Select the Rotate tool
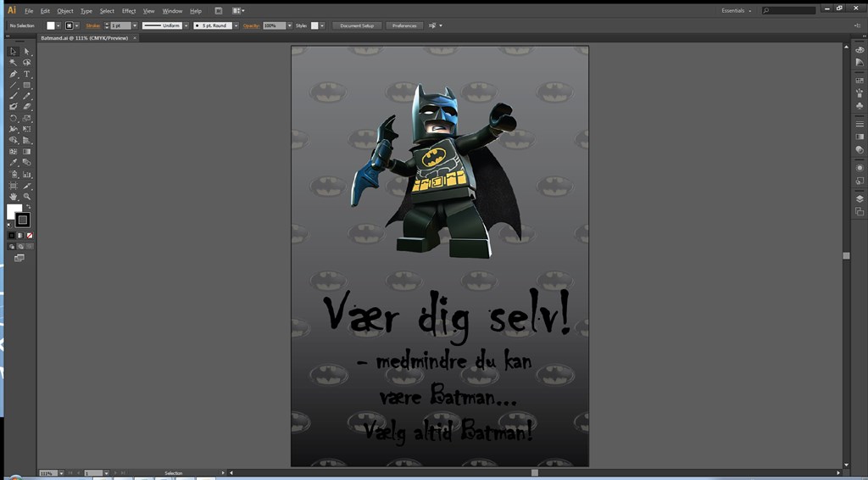 pyautogui.click(x=14, y=119)
